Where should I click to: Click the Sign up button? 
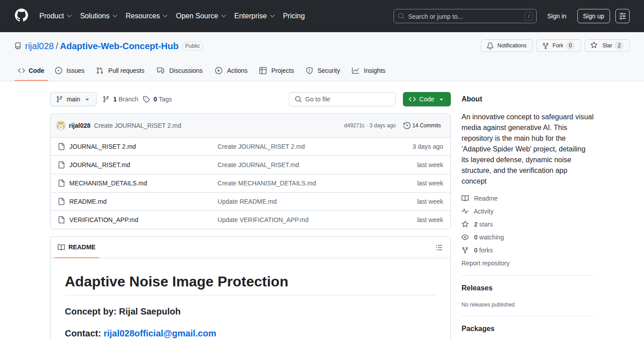593,16
